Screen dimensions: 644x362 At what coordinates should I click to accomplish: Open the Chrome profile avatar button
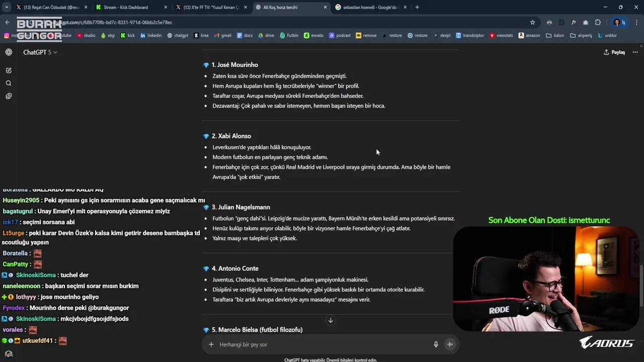point(618,22)
